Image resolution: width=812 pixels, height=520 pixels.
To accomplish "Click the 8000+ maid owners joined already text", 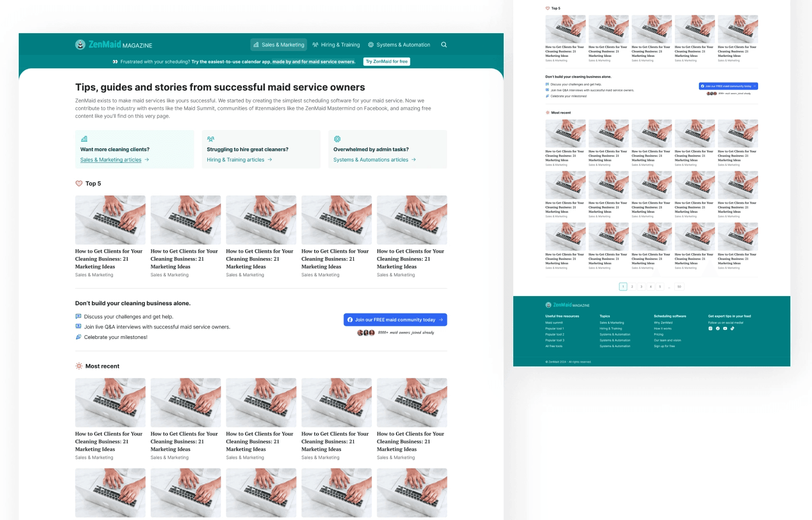I will click(406, 333).
